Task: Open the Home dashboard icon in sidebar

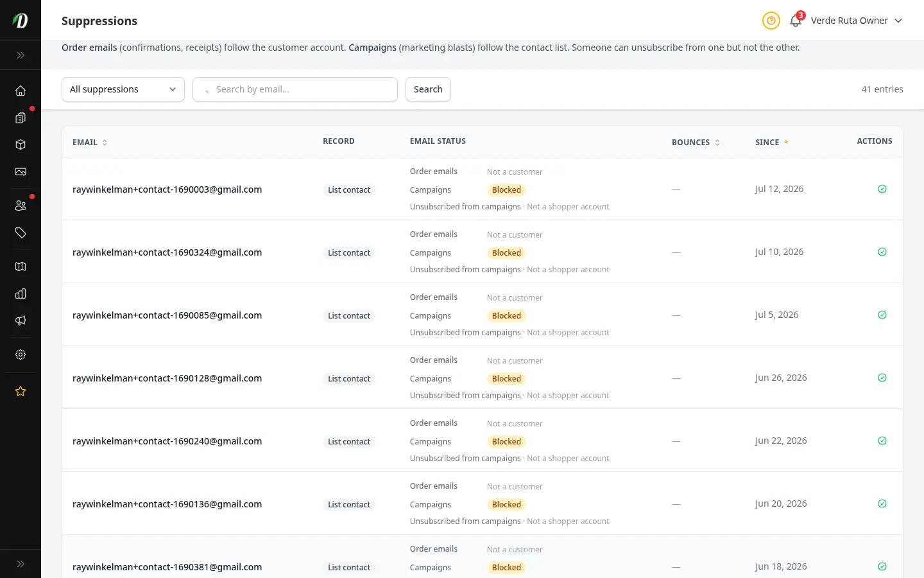Action: [x=21, y=91]
